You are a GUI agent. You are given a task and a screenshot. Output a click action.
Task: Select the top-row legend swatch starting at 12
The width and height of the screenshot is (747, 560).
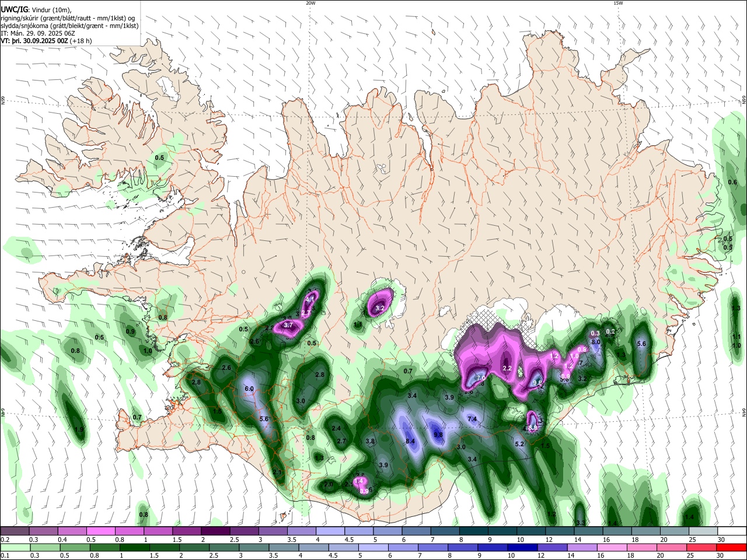tap(560, 531)
